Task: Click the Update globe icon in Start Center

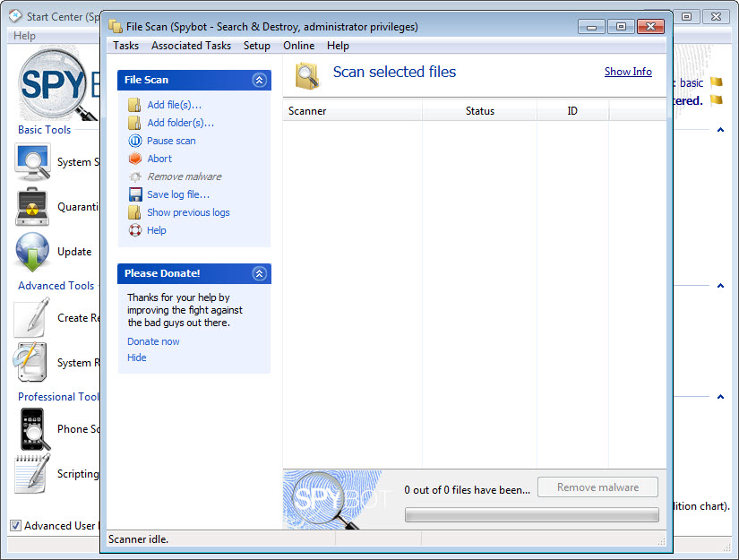Action: [32, 251]
